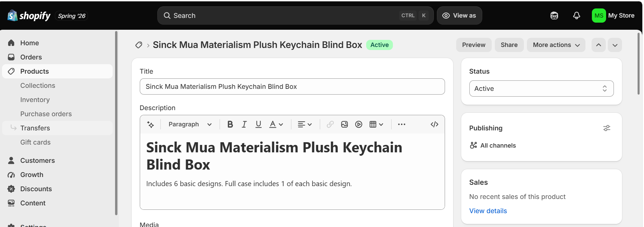The height and width of the screenshot is (227, 644).
Task: Open the notifications bell
Action: click(576, 16)
